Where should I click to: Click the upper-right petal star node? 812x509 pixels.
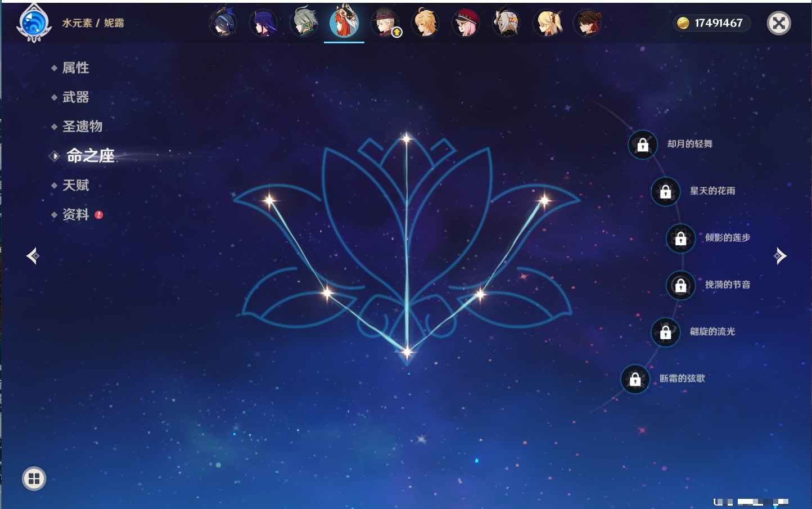tap(544, 200)
